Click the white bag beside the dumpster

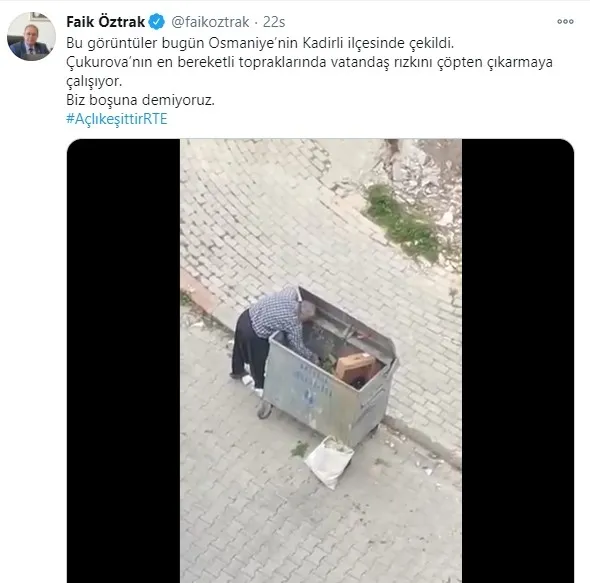point(329,462)
